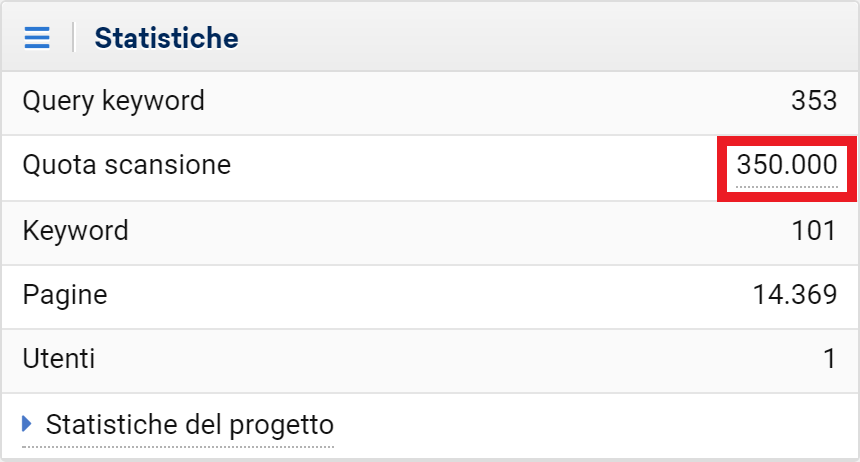The image size is (860, 462).
Task: Open the Statistiche del progetto link
Action: click(x=189, y=424)
